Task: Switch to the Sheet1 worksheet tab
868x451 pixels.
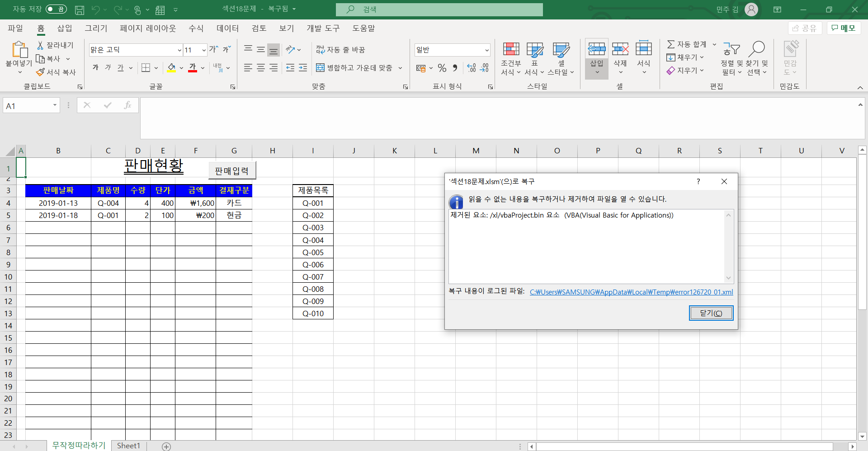Action: (128, 446)
